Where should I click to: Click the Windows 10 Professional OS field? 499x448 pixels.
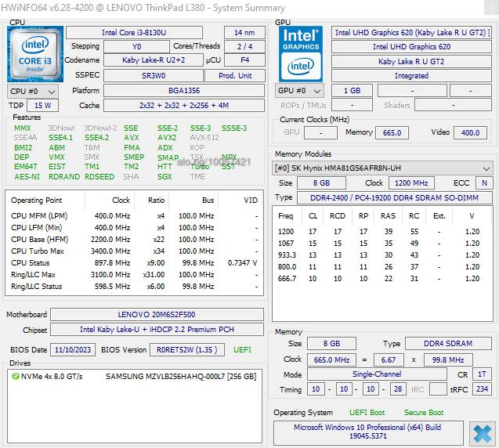(368, 432)
